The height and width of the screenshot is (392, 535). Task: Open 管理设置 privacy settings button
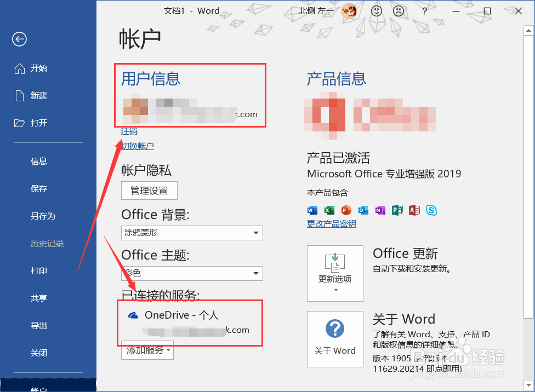pyautogui.click(x=150, y=191)
